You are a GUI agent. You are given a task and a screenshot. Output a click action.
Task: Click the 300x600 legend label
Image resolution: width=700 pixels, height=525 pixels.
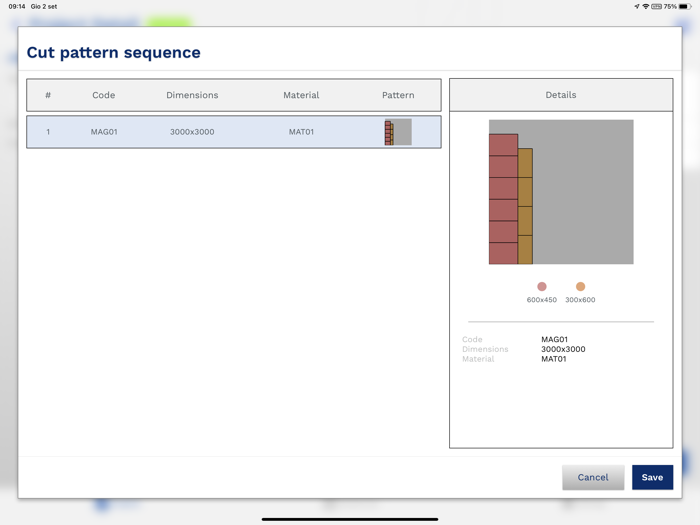tap(580, 300)
